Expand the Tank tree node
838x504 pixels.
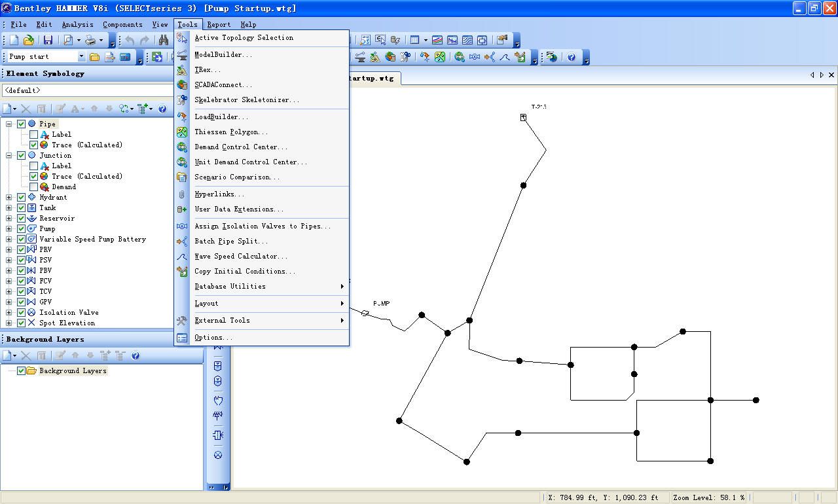pyautogui.click(x=9, y=207)
